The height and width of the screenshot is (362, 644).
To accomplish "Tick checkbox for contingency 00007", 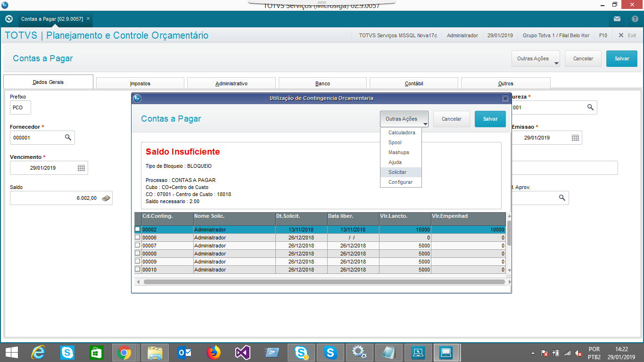I will (x=138, y=245).
